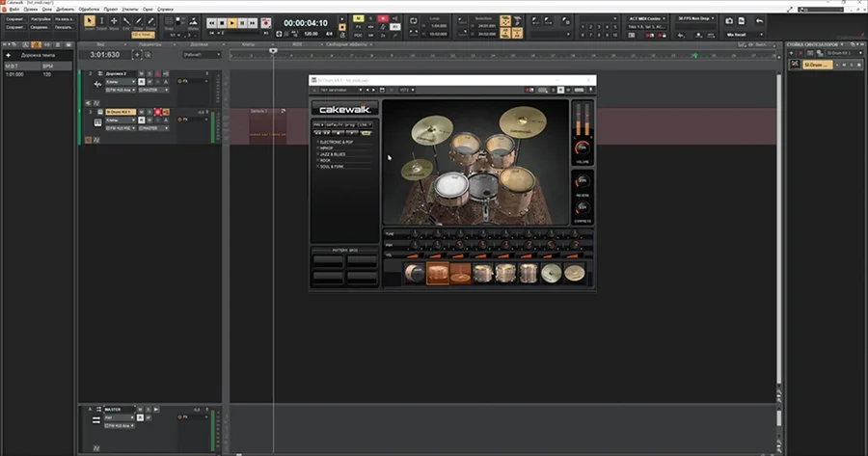Screen dimensions: 868x456
Task: Click the Snap grid icon
Action: tap(170, 21)
